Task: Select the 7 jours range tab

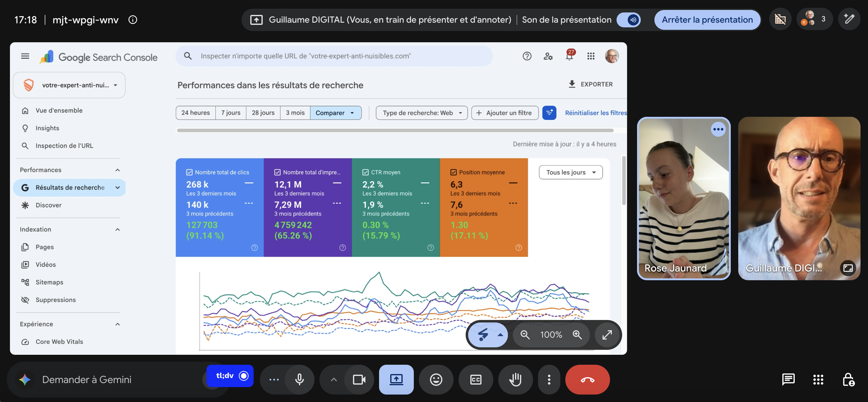Action: coord(231,113)
